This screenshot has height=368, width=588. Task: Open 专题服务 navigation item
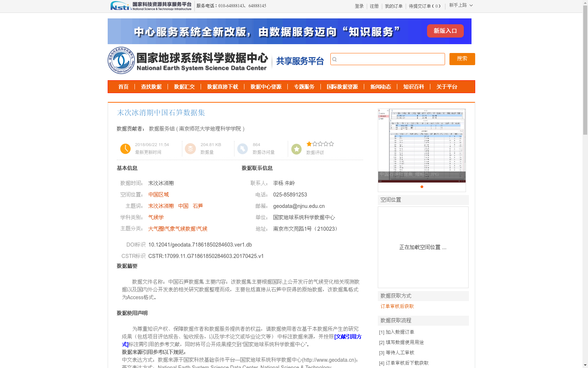point(304,87)
